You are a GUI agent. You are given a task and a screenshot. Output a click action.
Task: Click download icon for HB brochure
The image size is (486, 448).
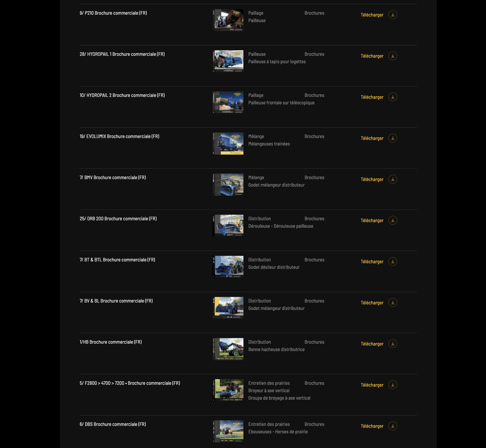tap(392, 344)
